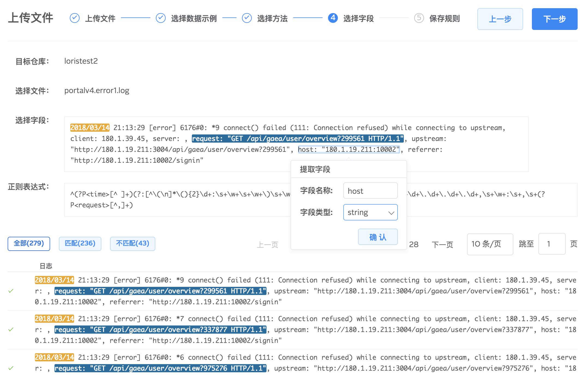Go back with the 上一步 button

(x=500, y=19)
